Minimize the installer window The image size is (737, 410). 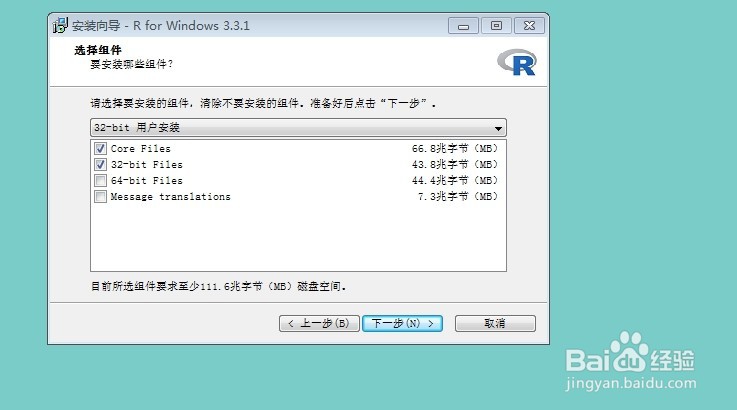point(463,26)
